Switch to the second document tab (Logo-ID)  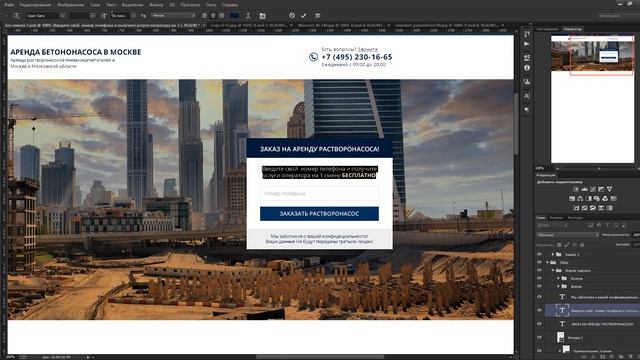[249, 25]
